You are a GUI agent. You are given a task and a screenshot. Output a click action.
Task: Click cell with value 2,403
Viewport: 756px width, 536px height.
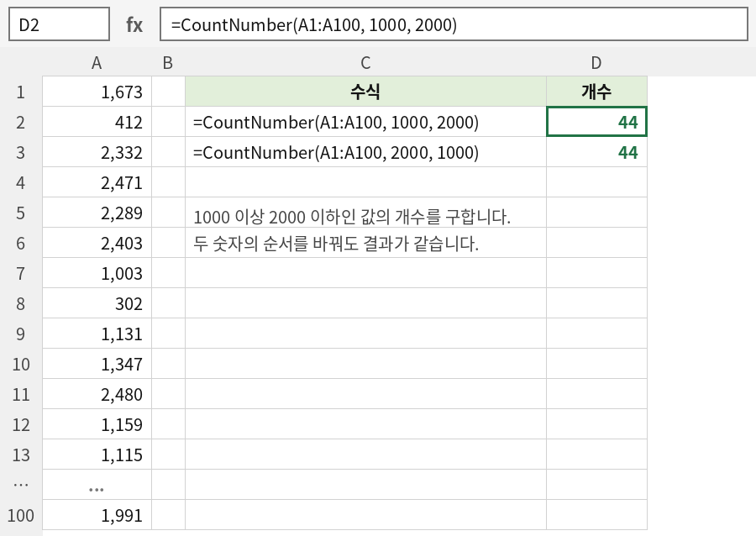point(97,243)
